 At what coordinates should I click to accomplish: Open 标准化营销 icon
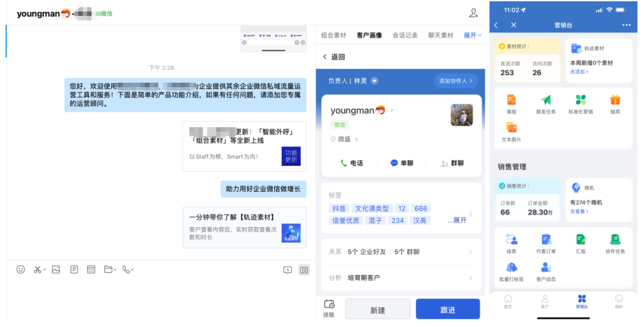tap(581, 104)
